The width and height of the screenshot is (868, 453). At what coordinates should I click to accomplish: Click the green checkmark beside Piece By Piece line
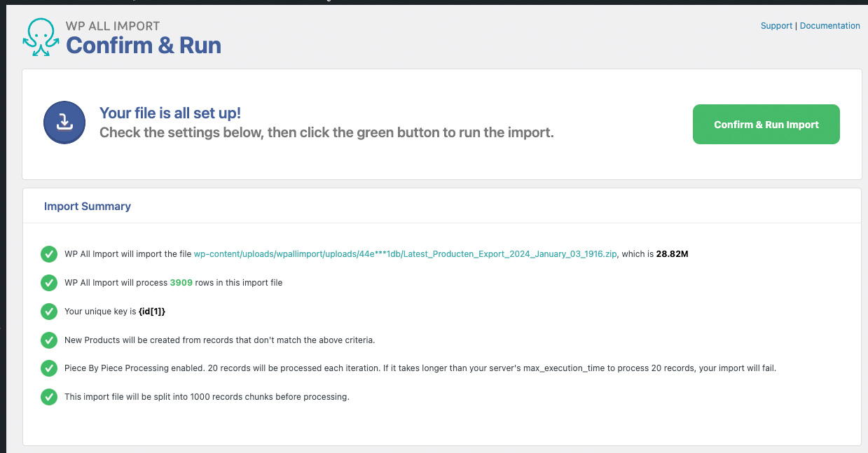click(48, 368)
